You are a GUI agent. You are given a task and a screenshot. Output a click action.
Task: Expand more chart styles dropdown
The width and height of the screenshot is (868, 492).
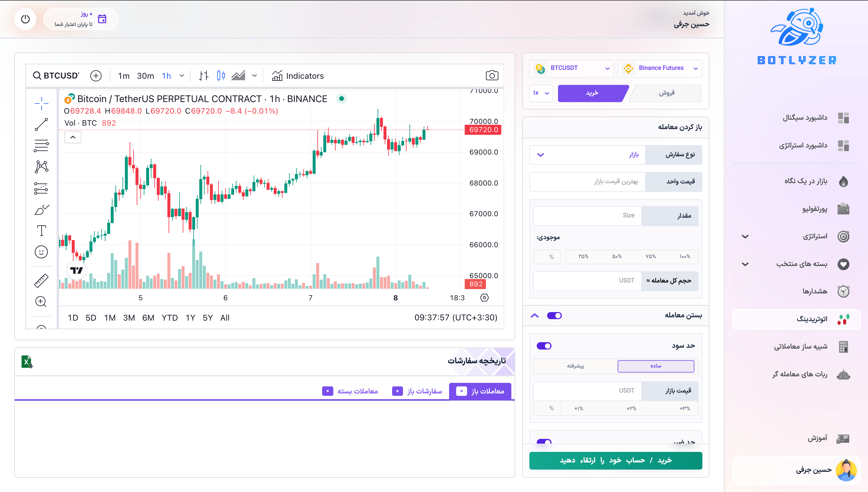coord(254,76)
